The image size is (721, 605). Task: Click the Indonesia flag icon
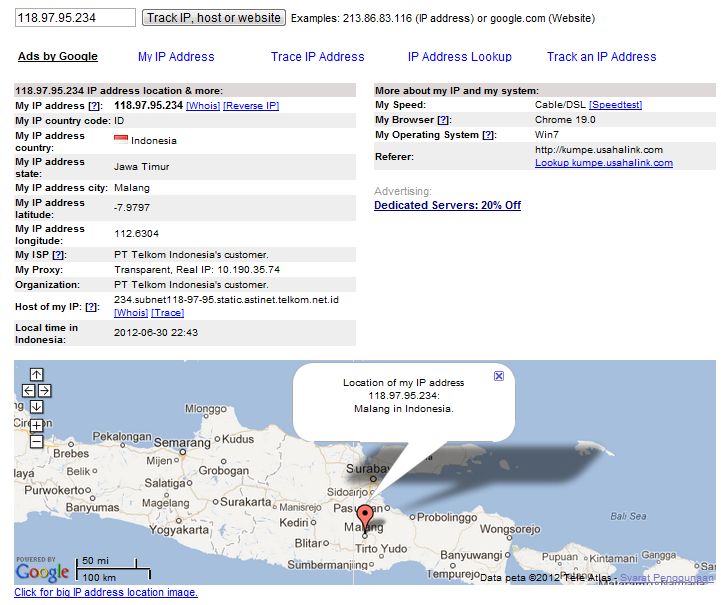[121, 140]
